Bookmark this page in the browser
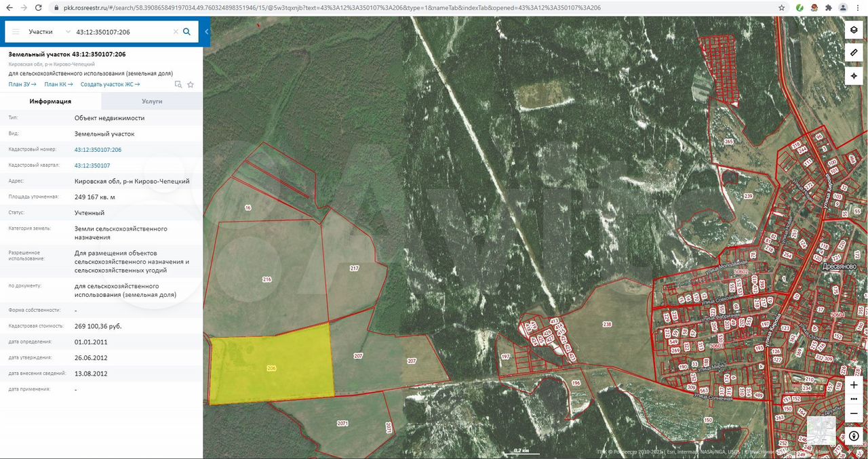The image size is (868, 459). pyautogui.click(x=782, y=7)
